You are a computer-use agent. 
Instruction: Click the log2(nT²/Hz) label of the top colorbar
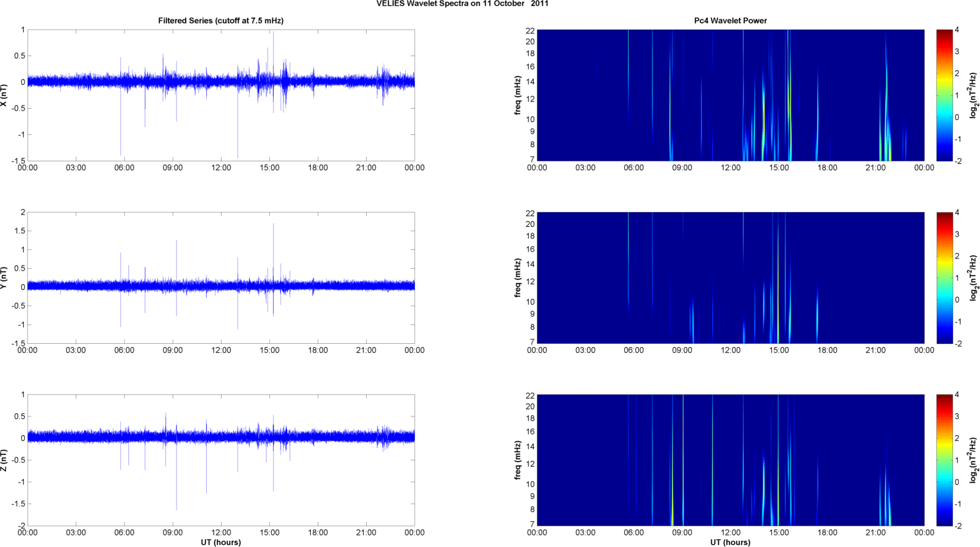(x=974, y=95)
